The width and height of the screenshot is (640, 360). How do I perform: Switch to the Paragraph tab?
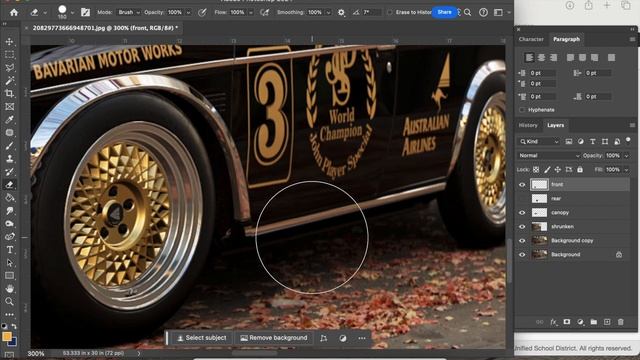pos(566,39)
